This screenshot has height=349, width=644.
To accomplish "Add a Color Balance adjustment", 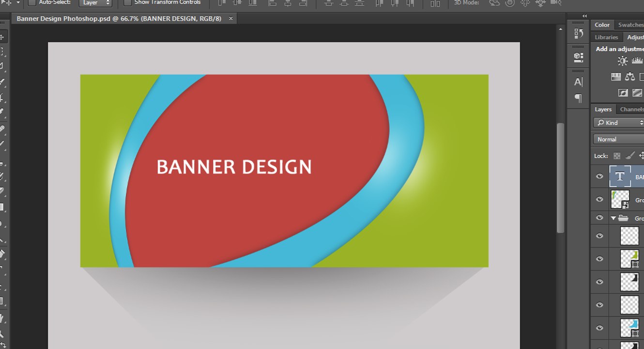I will pyautogui.click(x=630, y=77).
